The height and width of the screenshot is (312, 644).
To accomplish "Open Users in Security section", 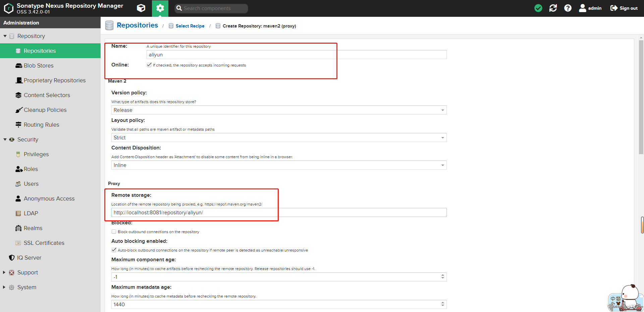I will (50, 184).
